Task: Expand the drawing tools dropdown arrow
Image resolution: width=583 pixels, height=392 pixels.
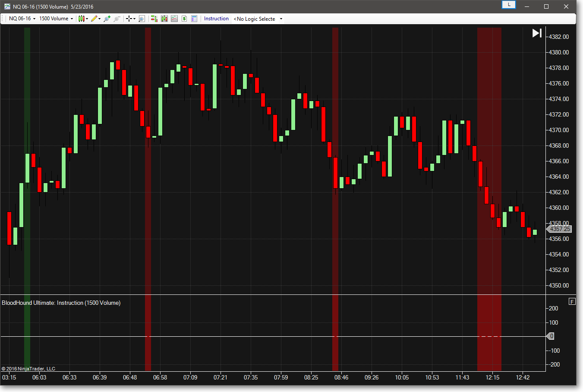Action: [x=99, y=19]
